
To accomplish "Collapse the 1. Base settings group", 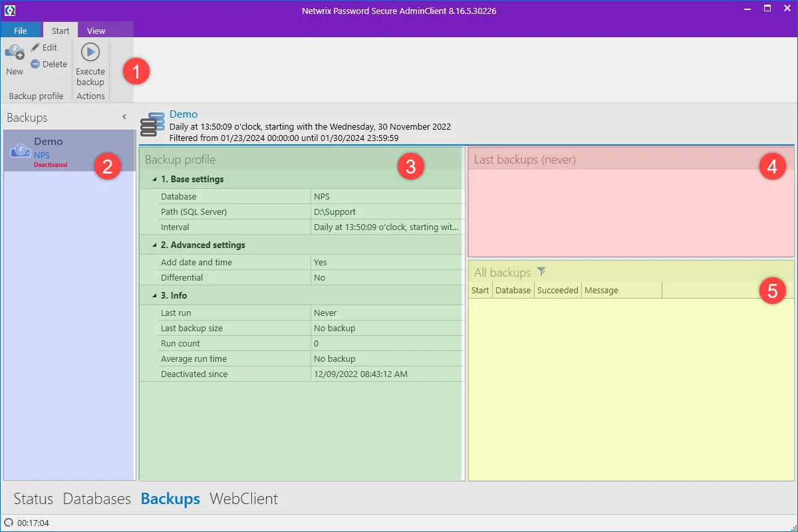I will 155,180.
